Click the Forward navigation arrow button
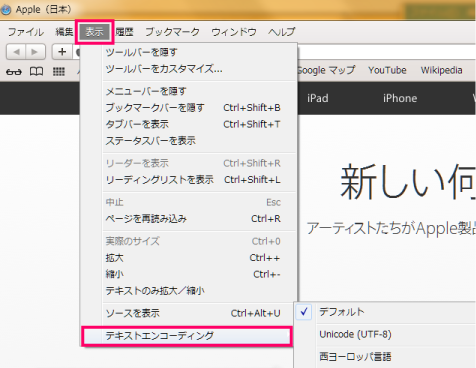The image size is (476, 368). click(x=35, y=52)
